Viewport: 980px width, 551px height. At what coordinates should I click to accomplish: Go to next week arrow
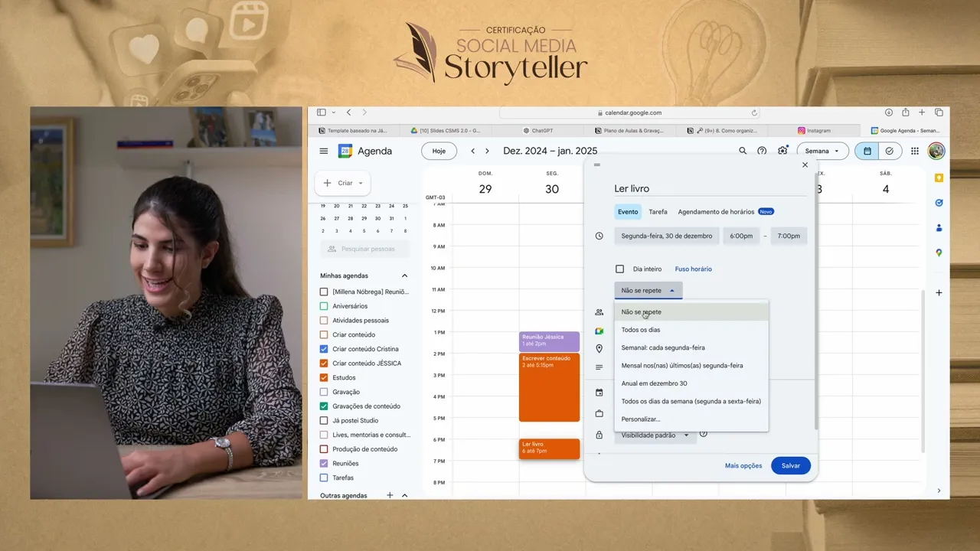(x=487, y=151)
